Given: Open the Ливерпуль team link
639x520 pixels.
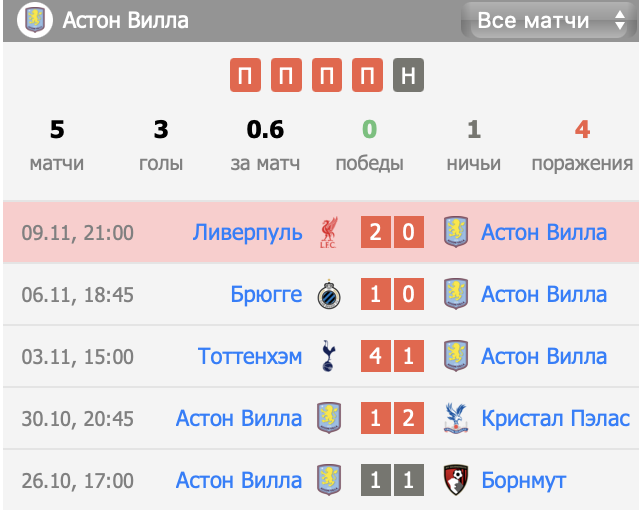Looking at the screenshot, I should [x=247, y=233].
